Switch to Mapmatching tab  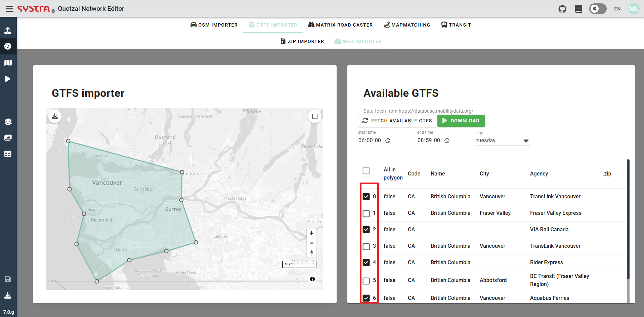[407, 25]
